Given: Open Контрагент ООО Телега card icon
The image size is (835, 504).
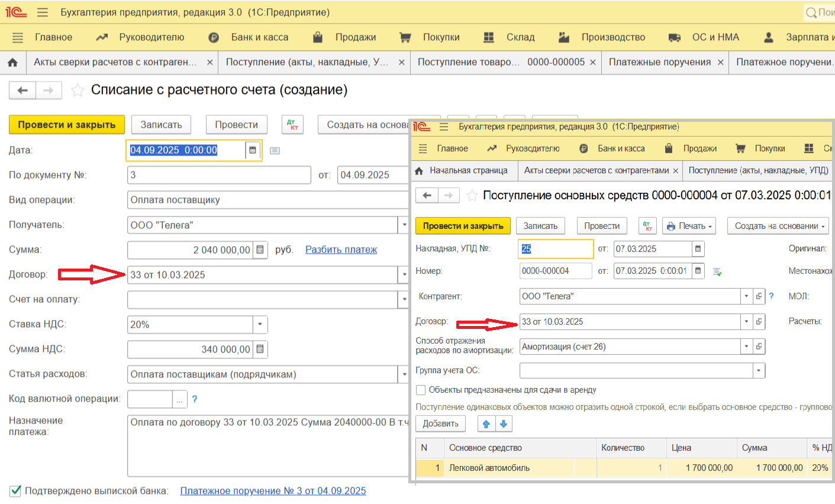Looking at the screenshot, I should click(759, 296).
